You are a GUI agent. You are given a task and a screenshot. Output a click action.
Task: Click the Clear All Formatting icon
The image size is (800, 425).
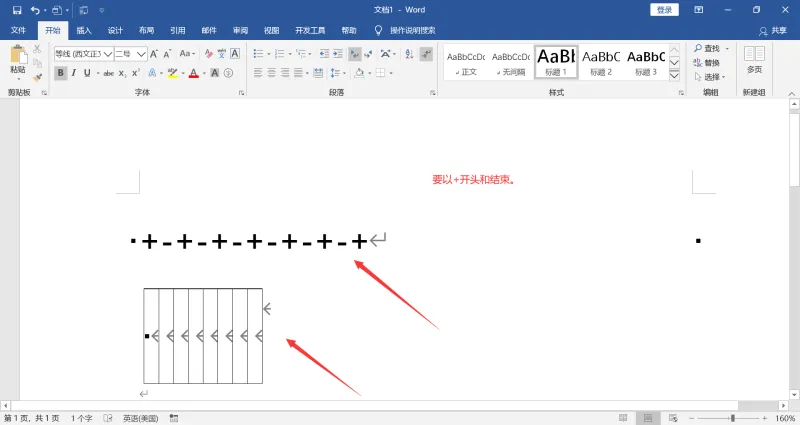(208, 54)
